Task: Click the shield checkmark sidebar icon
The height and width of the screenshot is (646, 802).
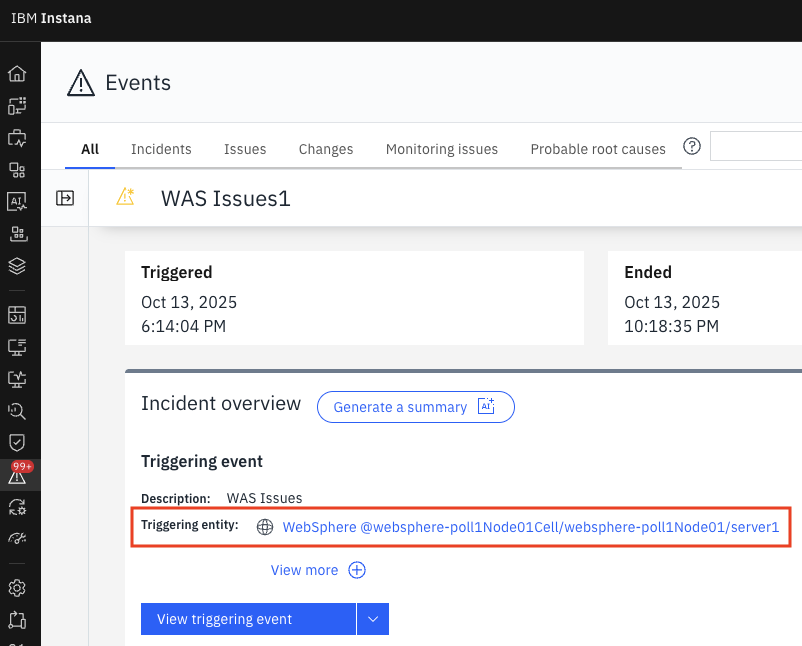Action: coord(17,442)
